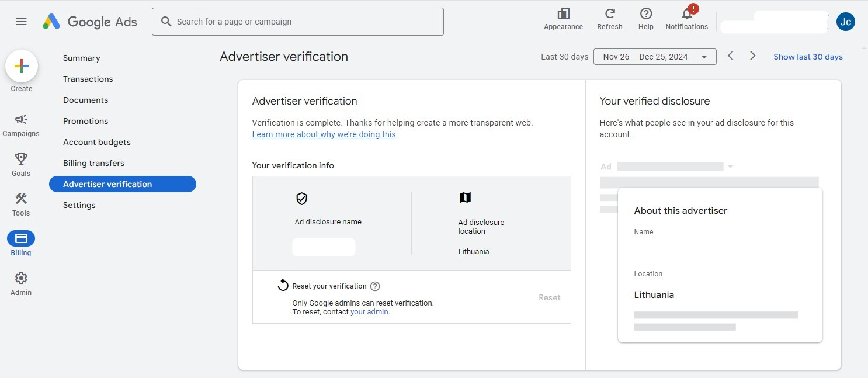This screenshot has height=378, width=868.
Task: Go to the previous date range
Action: (x=730, y=56)
